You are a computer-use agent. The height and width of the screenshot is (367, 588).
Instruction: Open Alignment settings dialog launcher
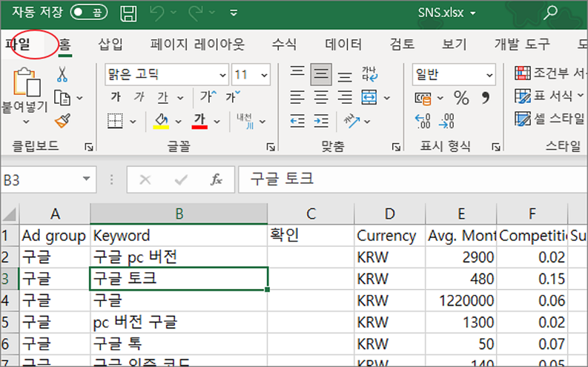point(396,148)
